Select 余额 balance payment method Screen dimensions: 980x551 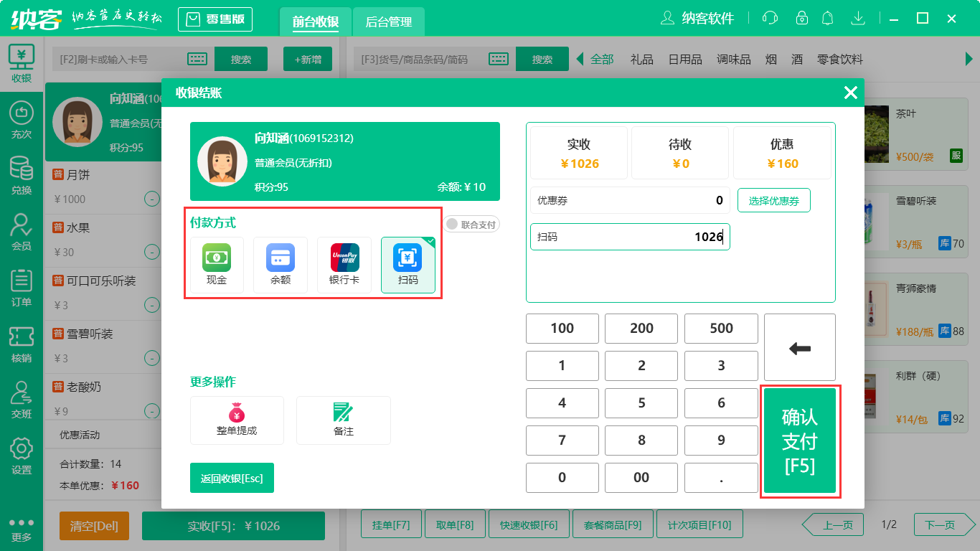tap(280, 265)
